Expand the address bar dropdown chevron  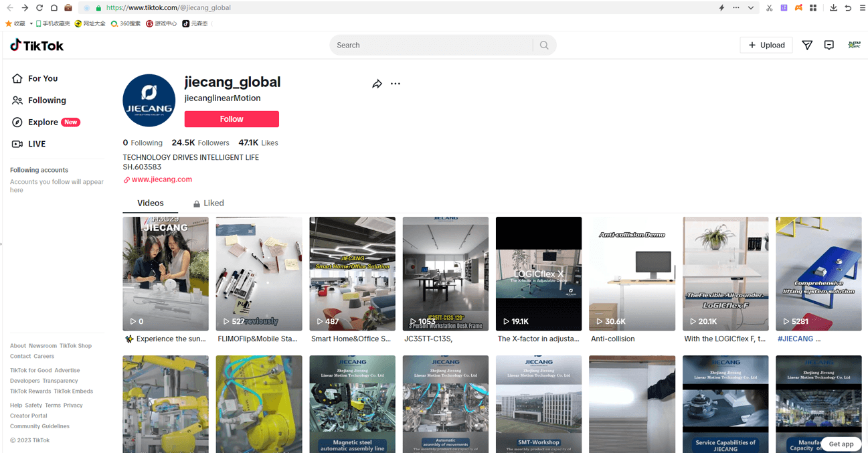coord(751,8)
